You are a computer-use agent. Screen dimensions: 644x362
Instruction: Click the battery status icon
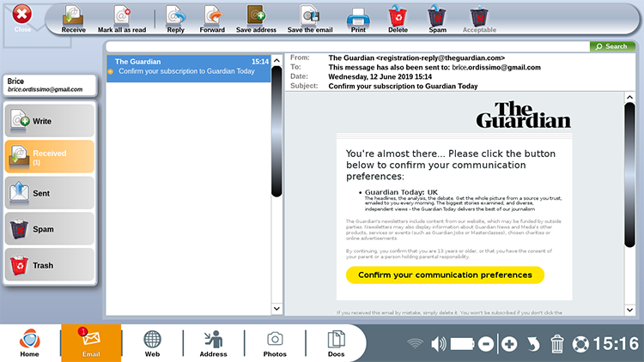coord(462,344)
